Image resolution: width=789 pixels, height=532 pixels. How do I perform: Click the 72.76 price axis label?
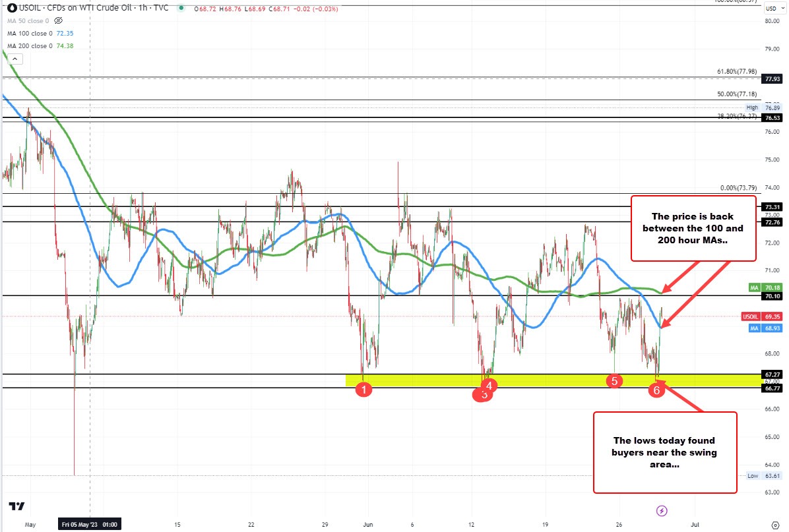point(772,222)
